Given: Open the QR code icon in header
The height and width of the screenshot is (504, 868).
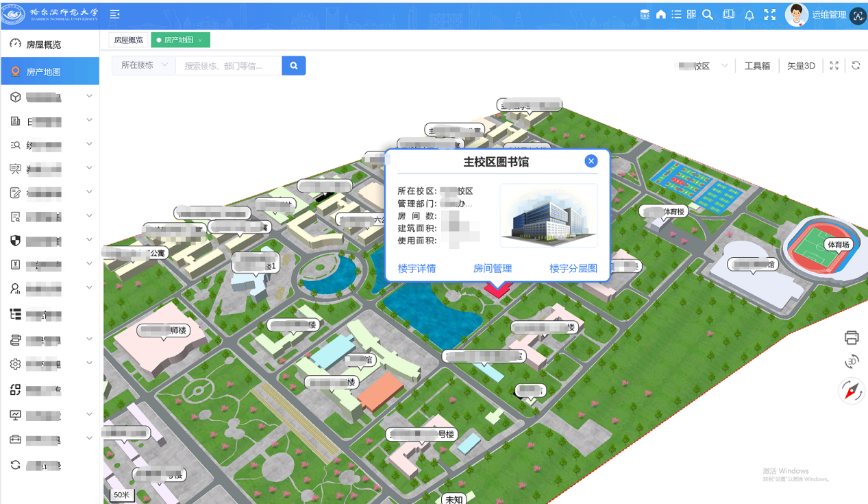Looking at the screenshot, I should [691, 14].
